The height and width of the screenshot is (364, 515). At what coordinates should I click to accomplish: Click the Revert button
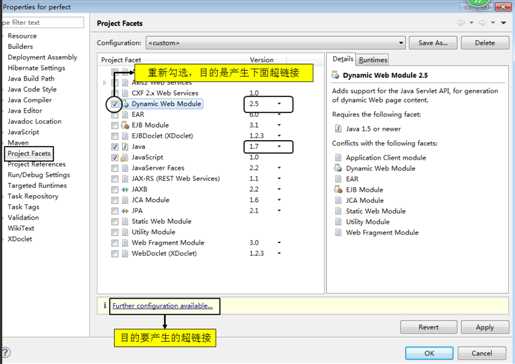coord(428,327)
